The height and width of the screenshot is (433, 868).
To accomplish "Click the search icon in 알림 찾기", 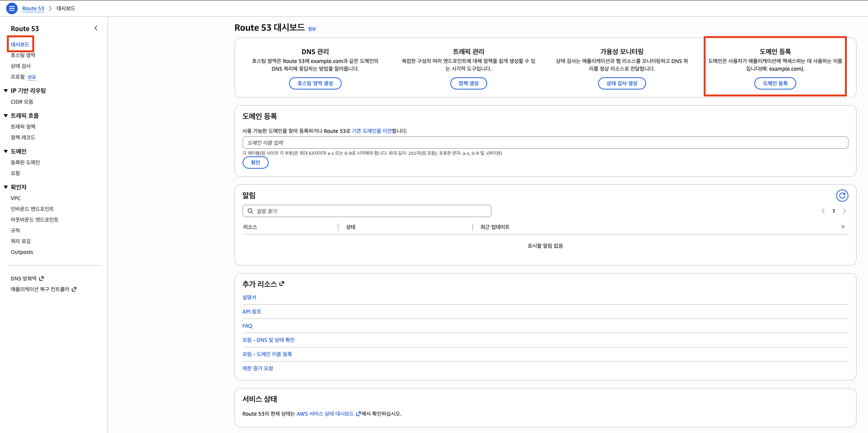I will tap(250, 211).
